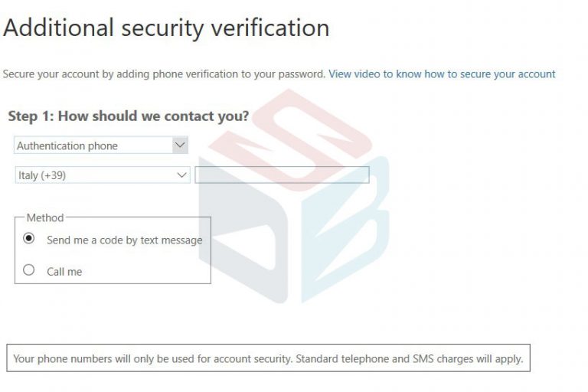Open the "View video to know how to secure your account" link
The width and height of the screenshot is (588, 392).
click(x=442, y=74)
